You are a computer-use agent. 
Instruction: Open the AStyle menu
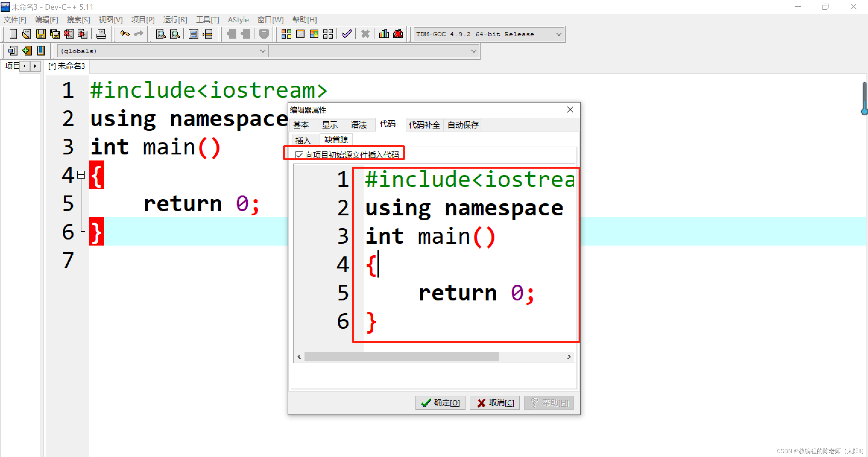click(x=238, y=20)
